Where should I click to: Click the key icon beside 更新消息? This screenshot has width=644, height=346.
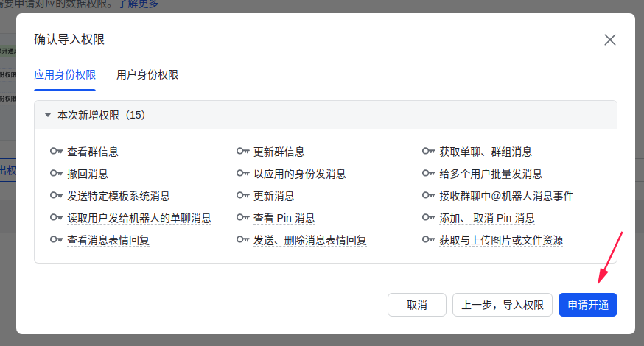click(x=242, y=196)
